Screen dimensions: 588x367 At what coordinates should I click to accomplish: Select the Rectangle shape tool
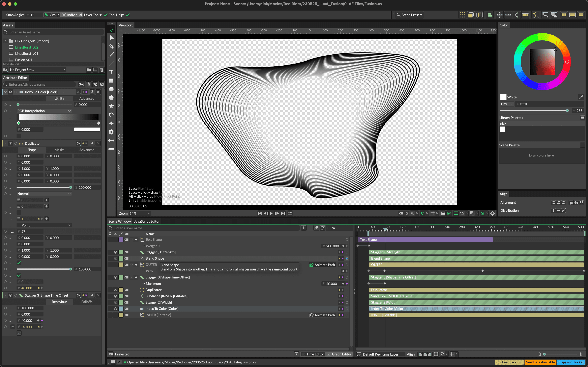(111, 81)
